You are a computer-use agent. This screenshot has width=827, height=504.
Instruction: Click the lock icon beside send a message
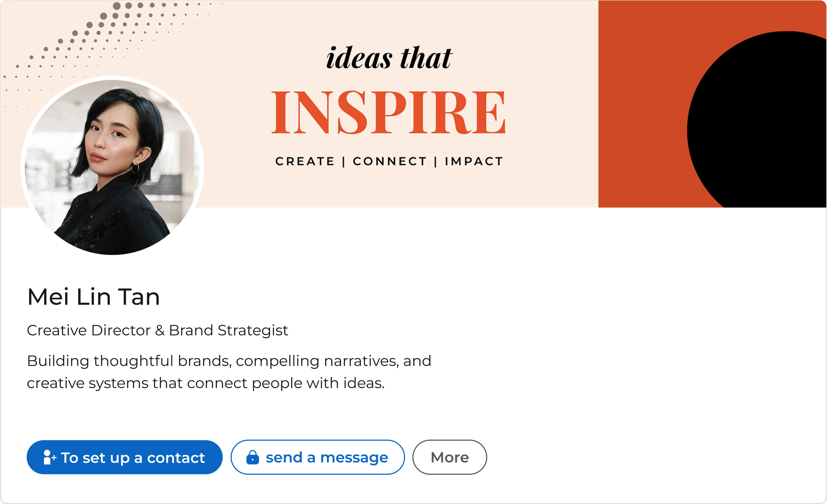tap(252, 457)
